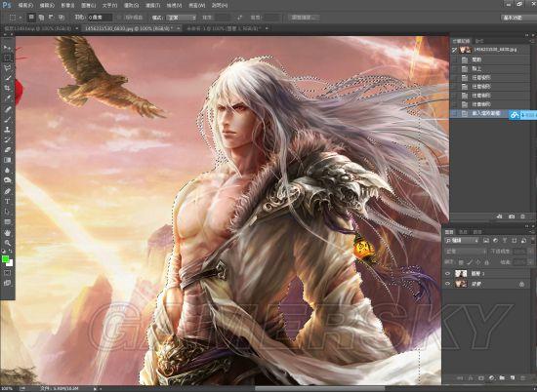This screenshot has width=537, height=392.
Task: Select the Brush tool
Action: tap(7, 119)
